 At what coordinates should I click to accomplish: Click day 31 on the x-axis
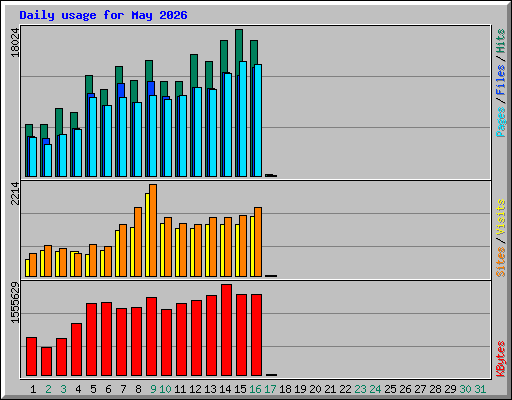tap(480, 389)
